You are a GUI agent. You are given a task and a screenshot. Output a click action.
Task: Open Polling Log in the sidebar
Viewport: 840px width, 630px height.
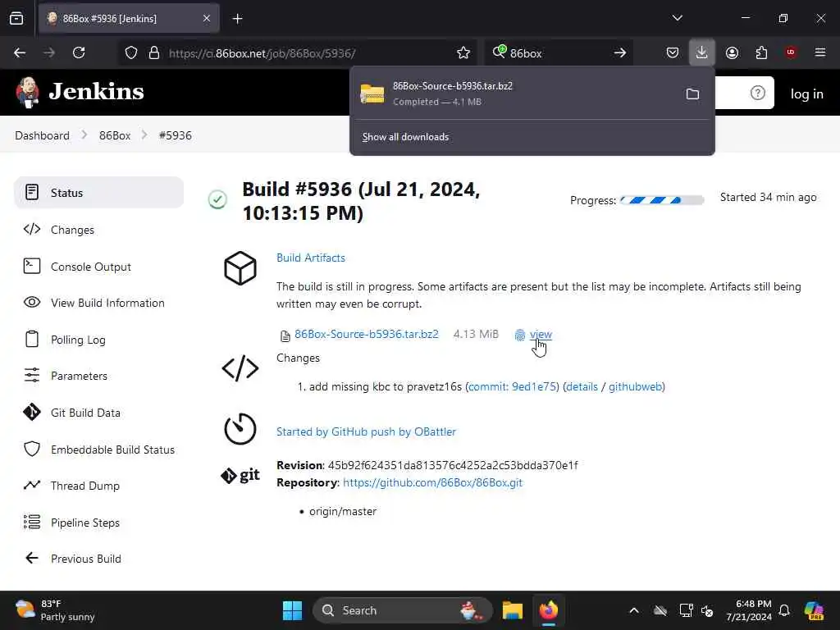pos(99,340)
